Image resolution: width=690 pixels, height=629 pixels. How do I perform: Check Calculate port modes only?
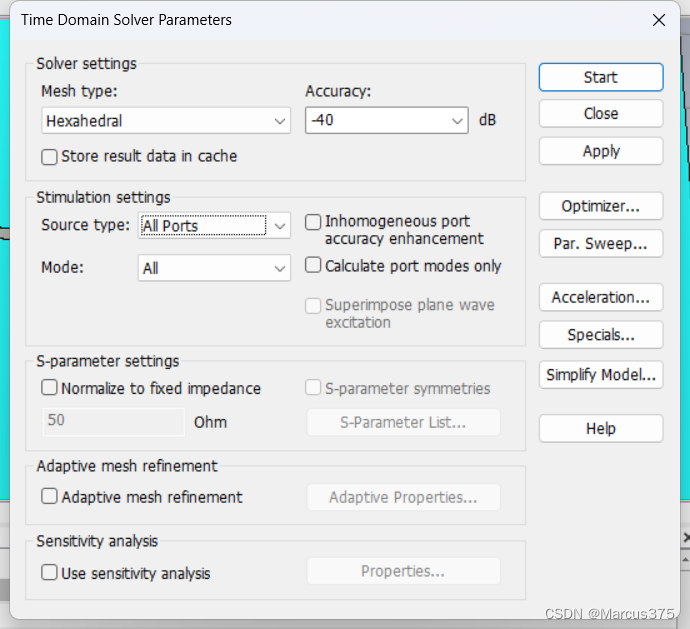pos(313,266)
